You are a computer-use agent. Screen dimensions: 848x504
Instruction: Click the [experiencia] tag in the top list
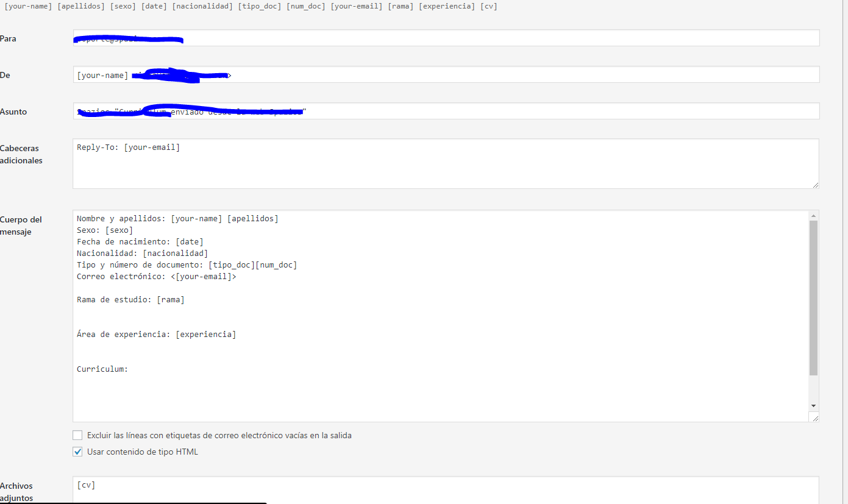(x=447, y=6)
